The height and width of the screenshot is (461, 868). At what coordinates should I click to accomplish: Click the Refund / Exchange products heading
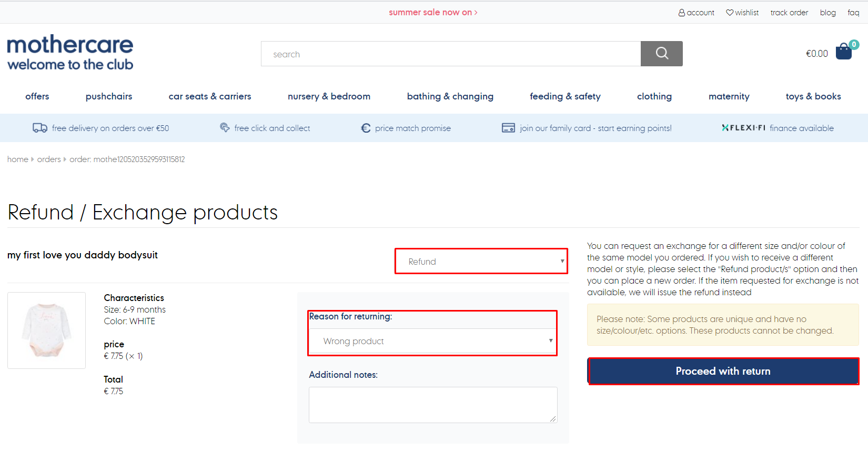(143, 212)
